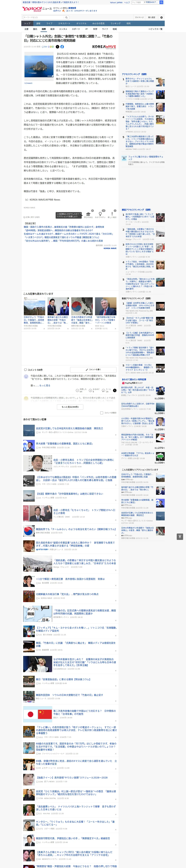This screenshot has height=868, width=186.
Task: Open the マイページ link
Action: (139, 18)
